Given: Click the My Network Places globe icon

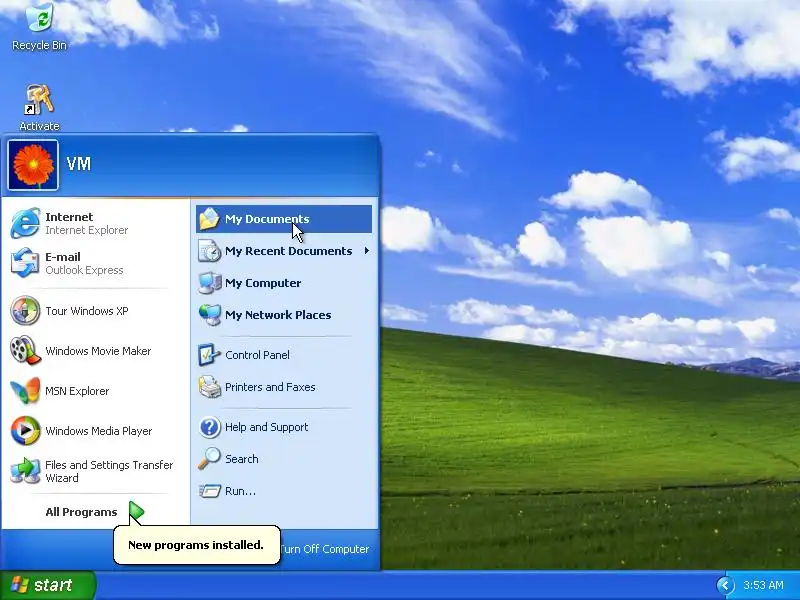Looking at the screenshot, I should point(209,315).
